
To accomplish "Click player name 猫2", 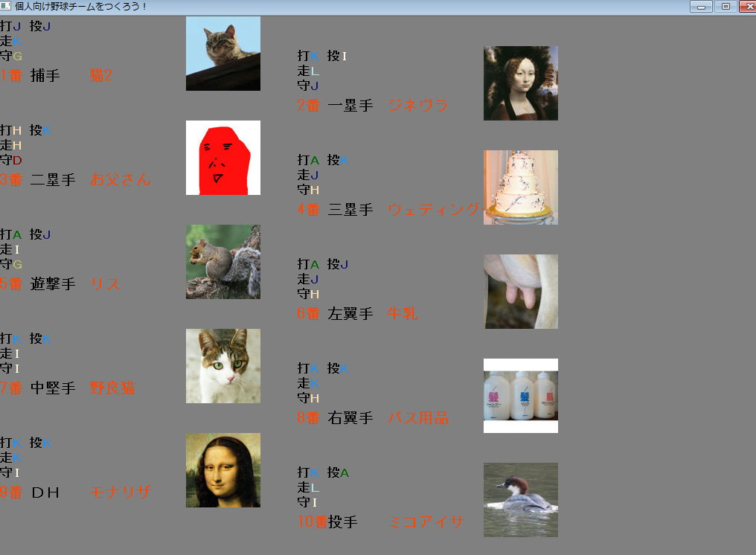I will [x=101, y=76].
